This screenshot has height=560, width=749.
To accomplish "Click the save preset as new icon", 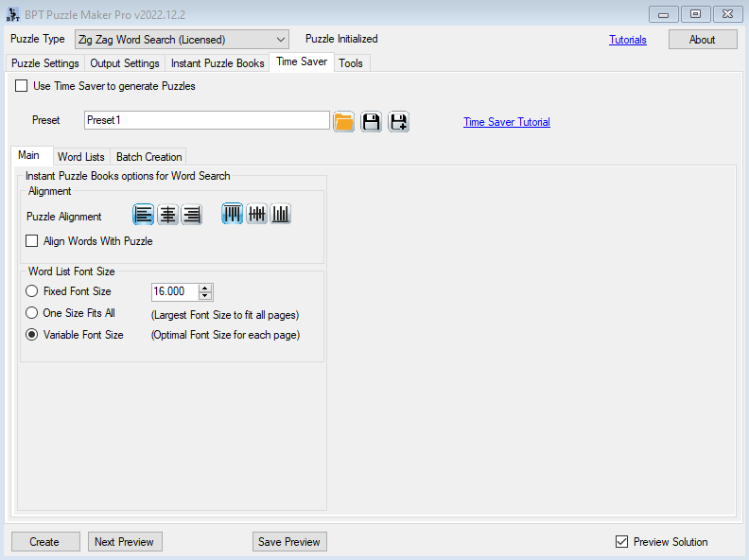I will [398, 121].
